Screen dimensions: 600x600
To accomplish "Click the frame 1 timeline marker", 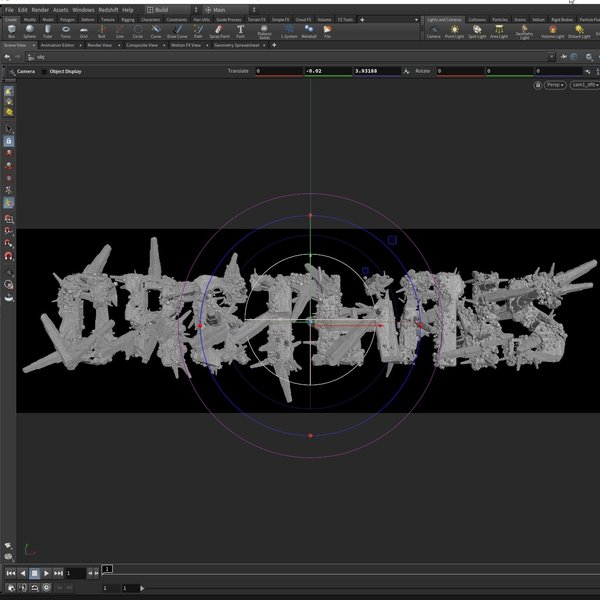I will (x=107, y=569).
